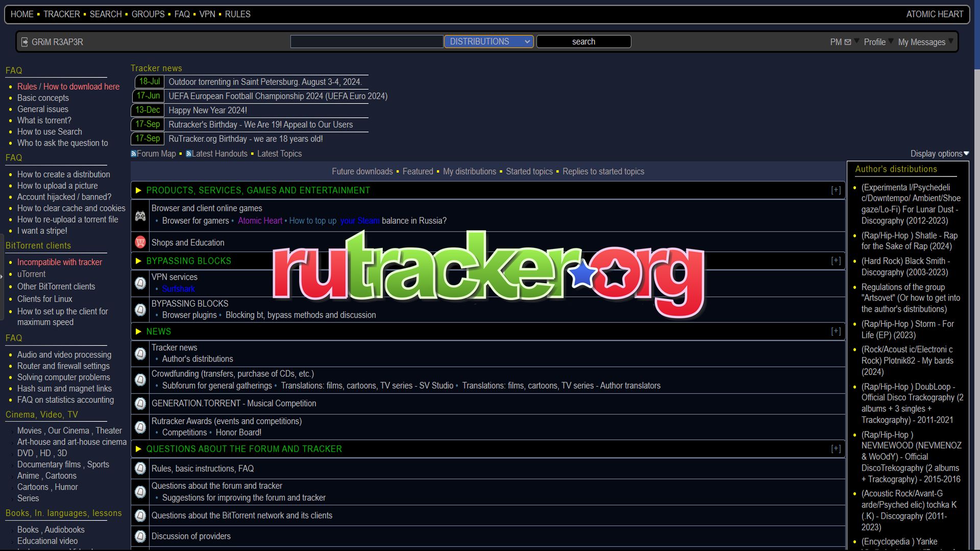Click the Surfshark VPN link
Screen dimensions: 980x551
tap(178, 289)
